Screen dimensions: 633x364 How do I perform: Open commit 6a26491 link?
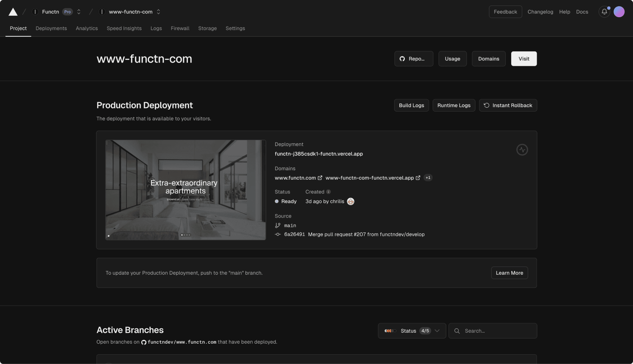tap(294, 234)
